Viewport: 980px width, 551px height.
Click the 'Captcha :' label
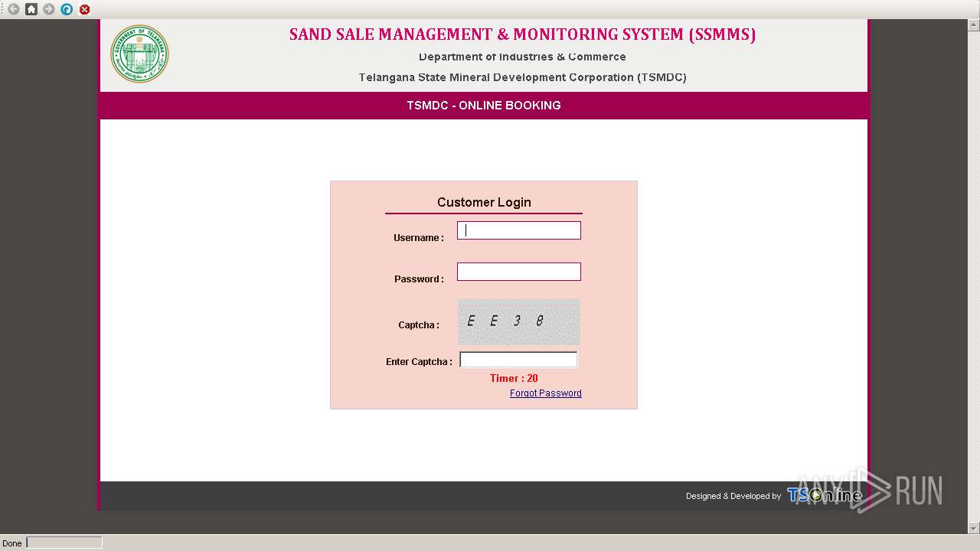pos(419,325)
